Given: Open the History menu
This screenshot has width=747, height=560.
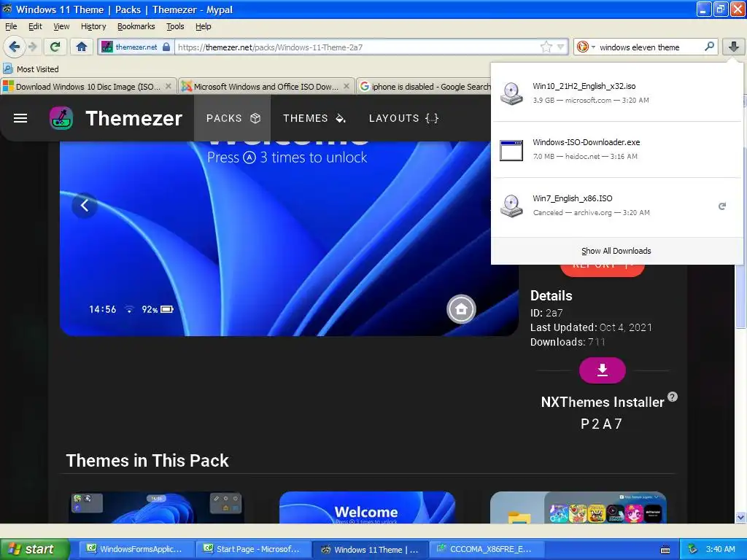Looking at the screenshot, I should point(93,26).
